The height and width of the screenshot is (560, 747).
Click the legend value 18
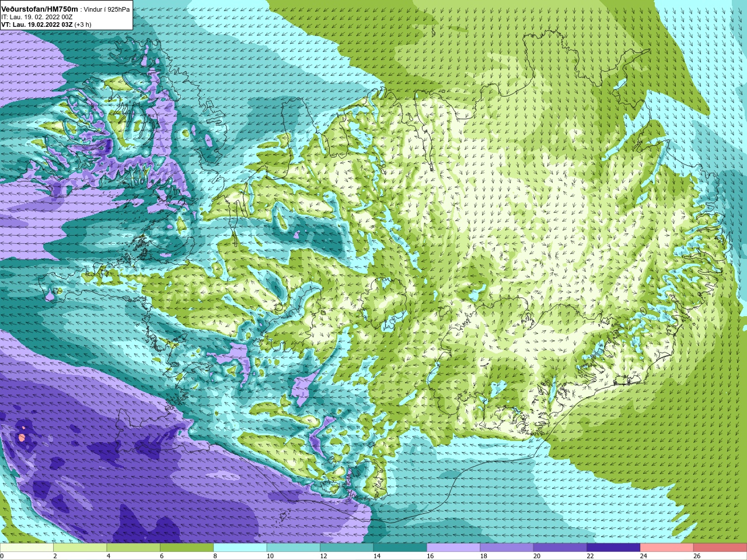point(483,556)
